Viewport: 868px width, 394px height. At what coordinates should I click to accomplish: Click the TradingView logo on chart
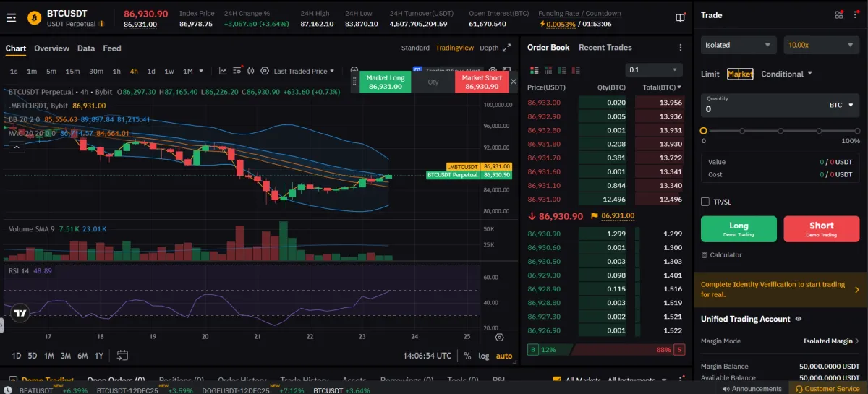[20, 314]
